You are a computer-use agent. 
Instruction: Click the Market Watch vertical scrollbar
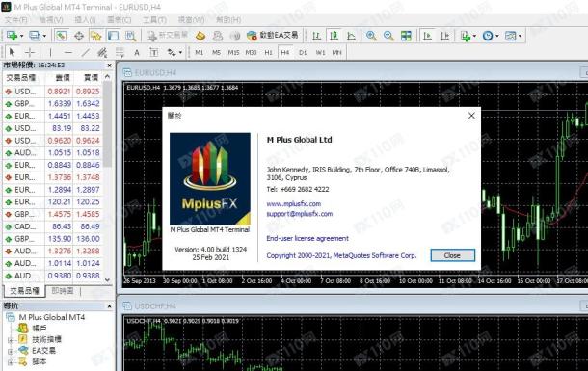tap(108, 178)
